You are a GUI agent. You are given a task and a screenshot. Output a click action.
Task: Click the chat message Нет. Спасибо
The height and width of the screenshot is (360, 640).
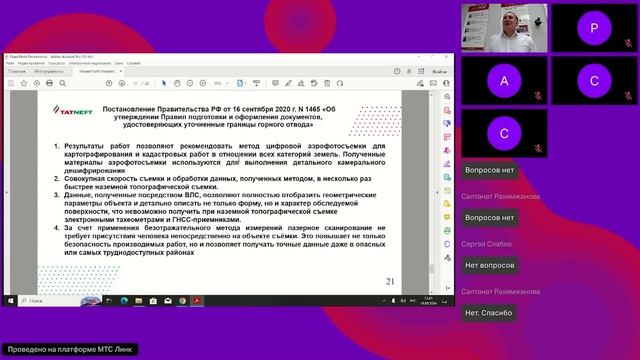[489, 313]
